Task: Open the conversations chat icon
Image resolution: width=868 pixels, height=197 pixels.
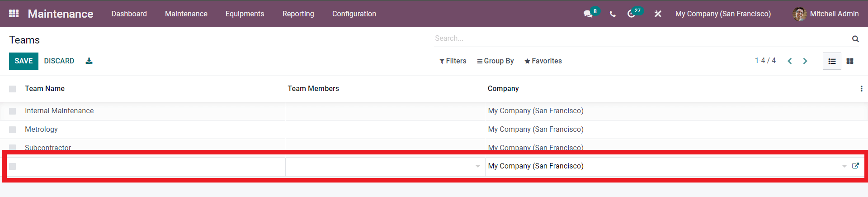Action: pos(588,14)
